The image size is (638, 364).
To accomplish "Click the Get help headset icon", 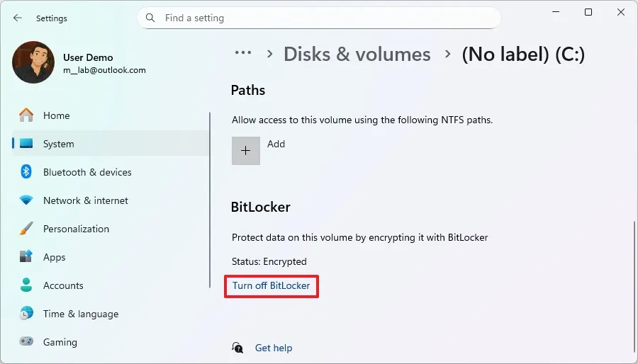I will pos(238,348).
